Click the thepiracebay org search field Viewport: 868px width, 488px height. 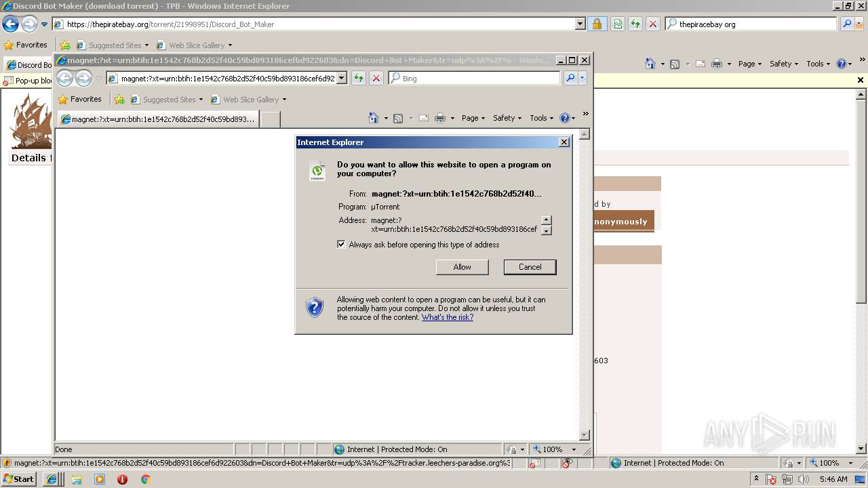(x=751, y=24)
